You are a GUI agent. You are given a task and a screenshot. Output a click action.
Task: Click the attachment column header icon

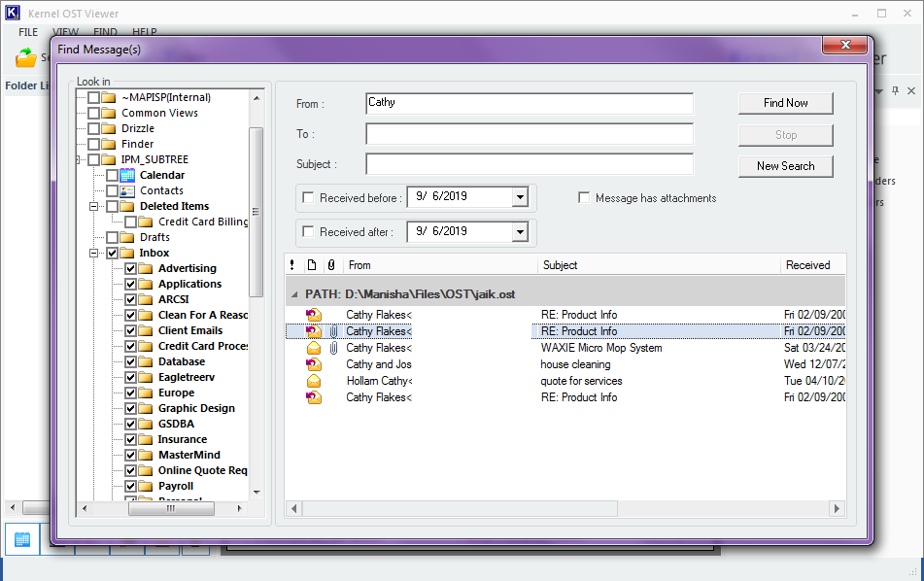click(331, 265)
